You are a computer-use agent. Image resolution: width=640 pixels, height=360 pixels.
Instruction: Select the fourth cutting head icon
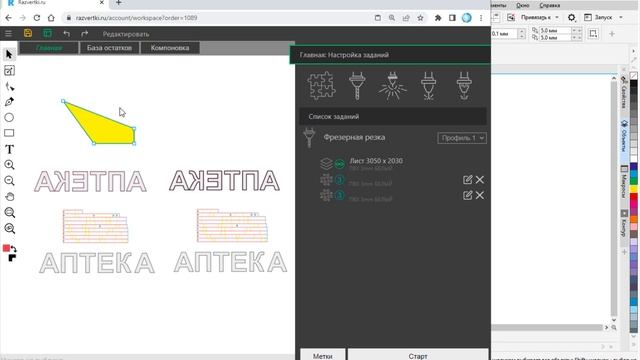429,86
